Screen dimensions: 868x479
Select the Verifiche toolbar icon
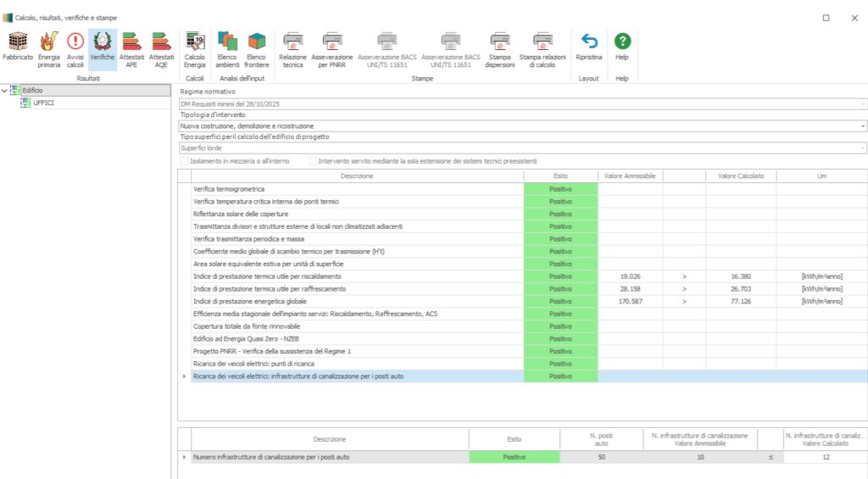click(x=103, y=42)
